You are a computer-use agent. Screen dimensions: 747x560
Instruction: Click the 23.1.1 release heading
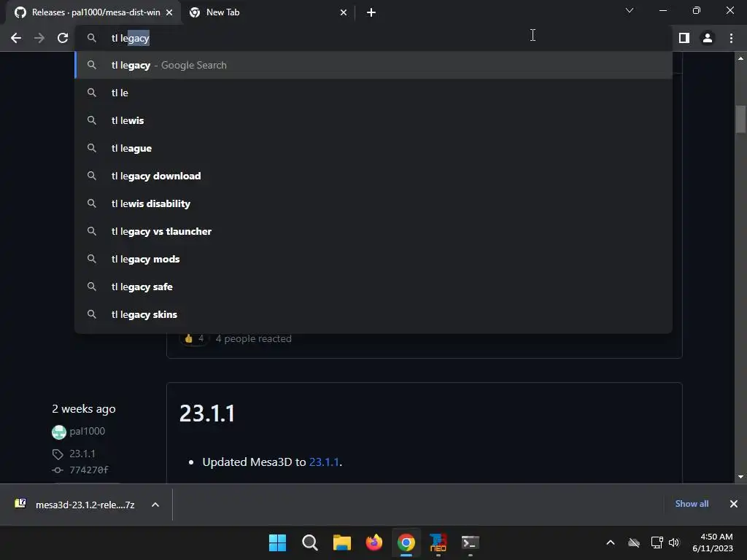(x=206, y=413)
